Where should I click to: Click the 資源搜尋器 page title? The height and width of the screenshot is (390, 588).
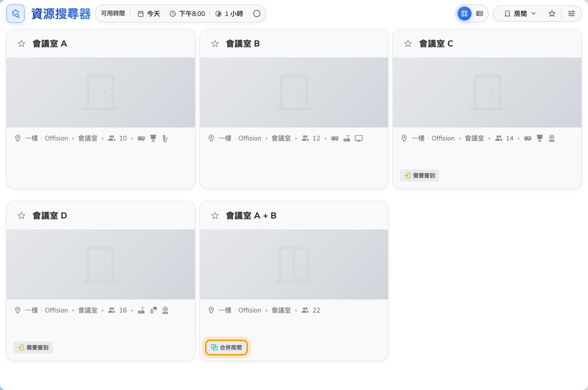(x=61, y=14)
